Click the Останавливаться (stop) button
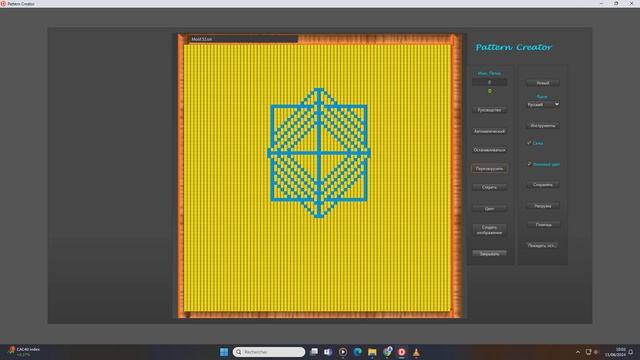Viewport: 640px width, 360px height. (489, 150)
